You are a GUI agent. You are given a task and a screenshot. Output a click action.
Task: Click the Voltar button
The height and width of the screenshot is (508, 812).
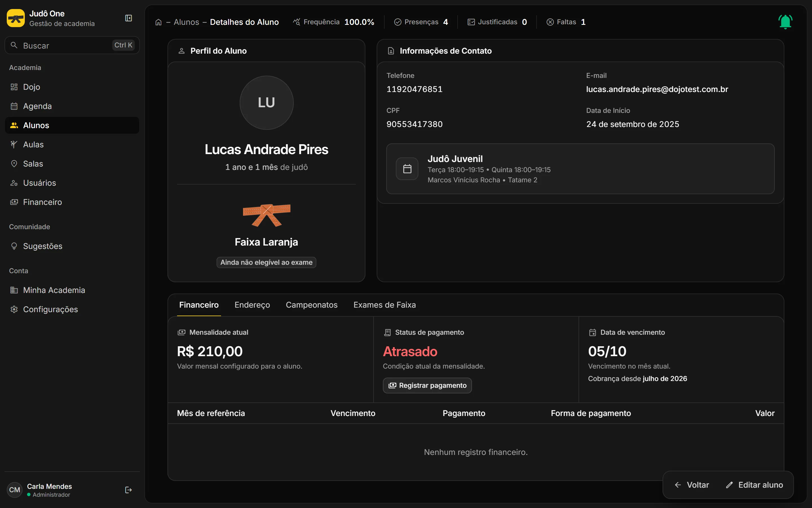pos(692,485)
